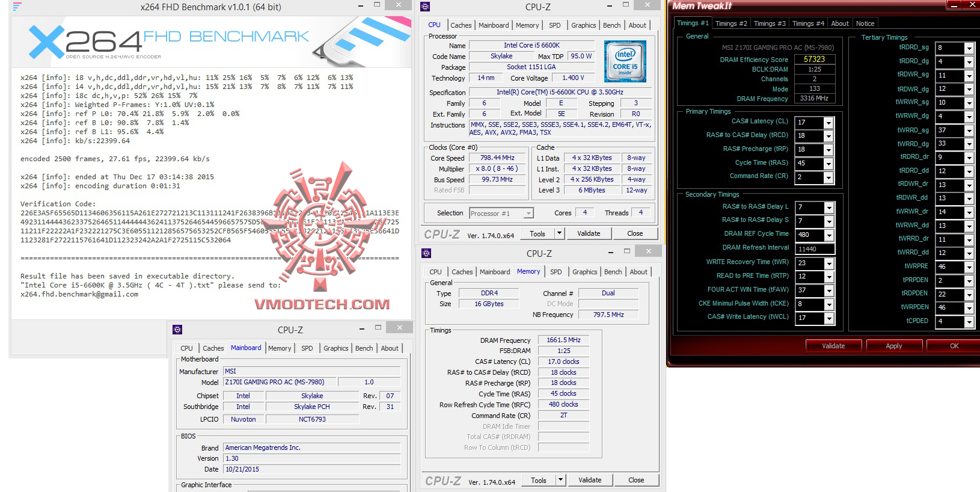Click Close in the CPU-Z processor window
980x492 pixels.
[x=635, y=233]
